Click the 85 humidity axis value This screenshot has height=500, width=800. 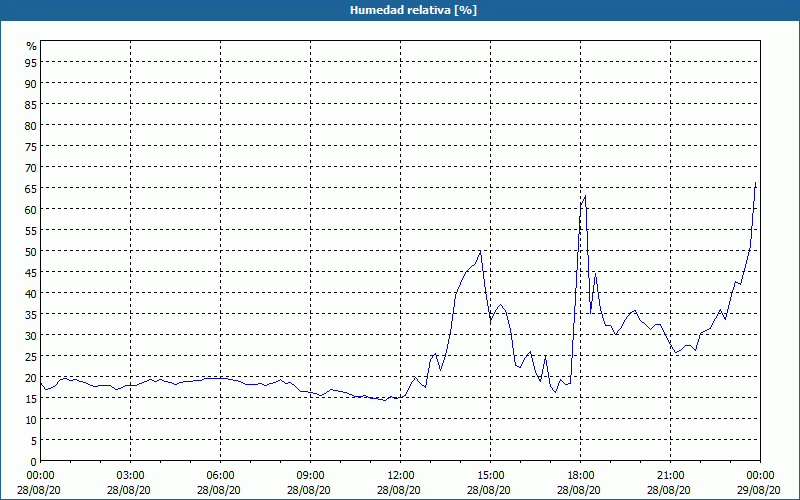pos(31,104)
